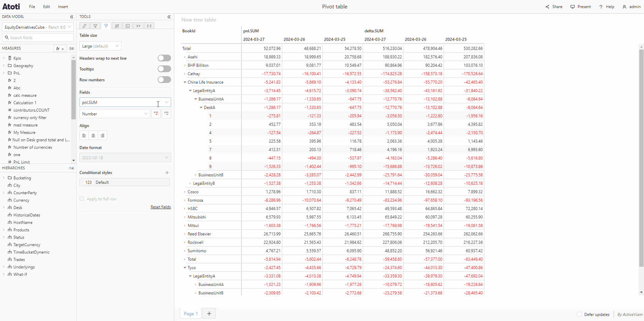
Task: Click the Help button label
Action: coord(610,7)
